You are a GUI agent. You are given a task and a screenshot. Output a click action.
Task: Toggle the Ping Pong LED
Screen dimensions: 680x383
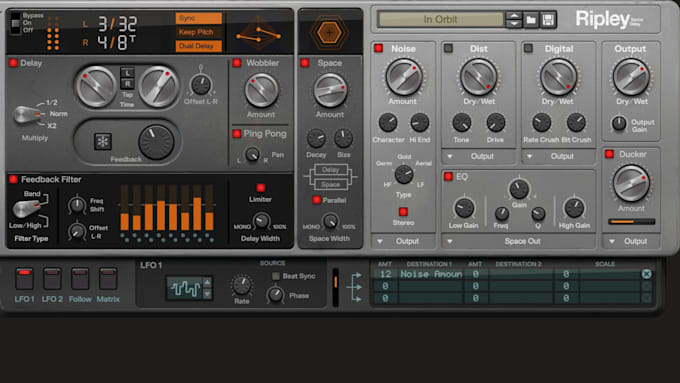click(237, 134)
